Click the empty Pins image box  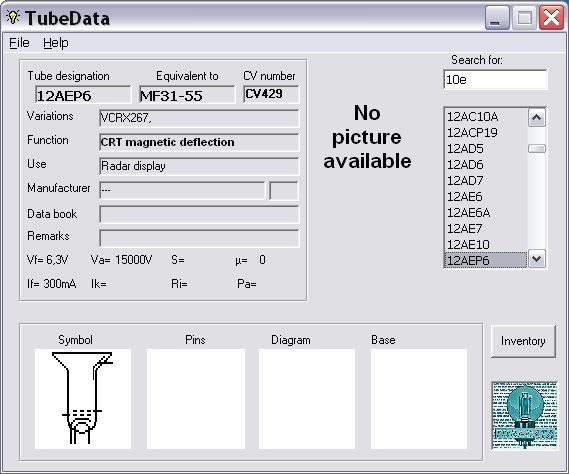(x=196, y=399)
